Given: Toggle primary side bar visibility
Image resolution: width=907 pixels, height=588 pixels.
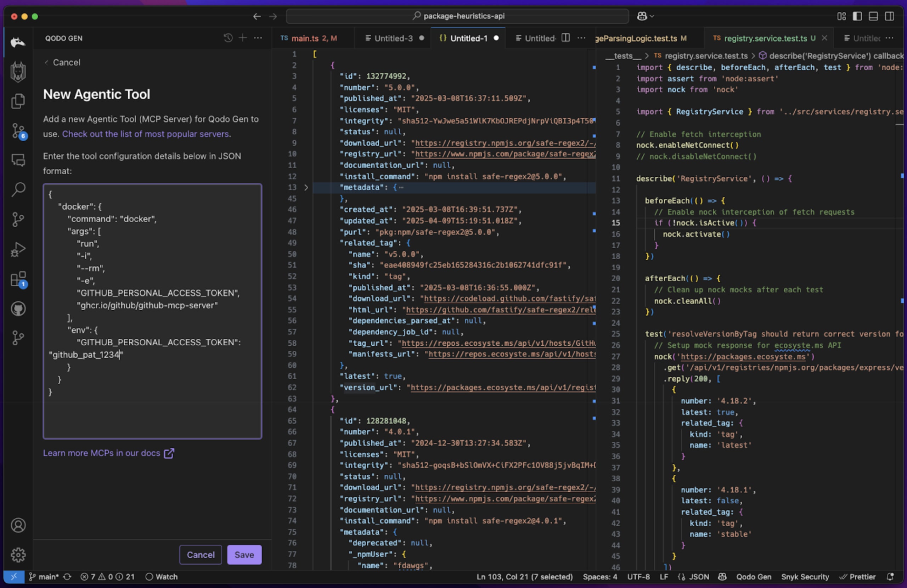Looking at the screenshot, I should tap(857, 16).
